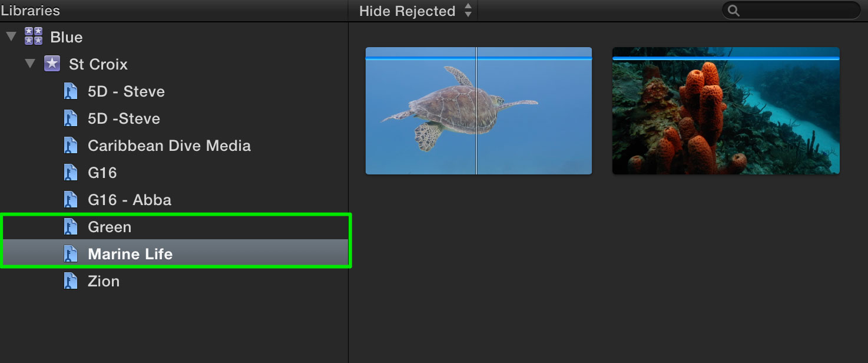
Task: Click the keyword icon beside 5D - Steve
Action: (x=71, y=91)
